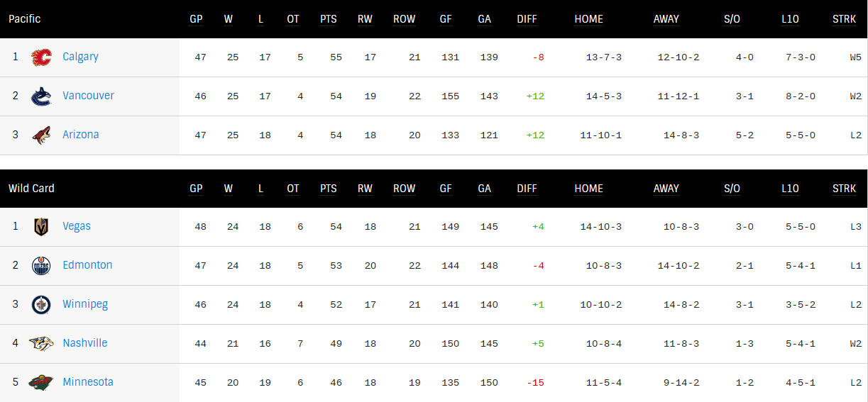Click the Vancouver Canucks logo icon
Viewport: 868px width, 402px height.
pyautogui.click(x=42, y=96)
